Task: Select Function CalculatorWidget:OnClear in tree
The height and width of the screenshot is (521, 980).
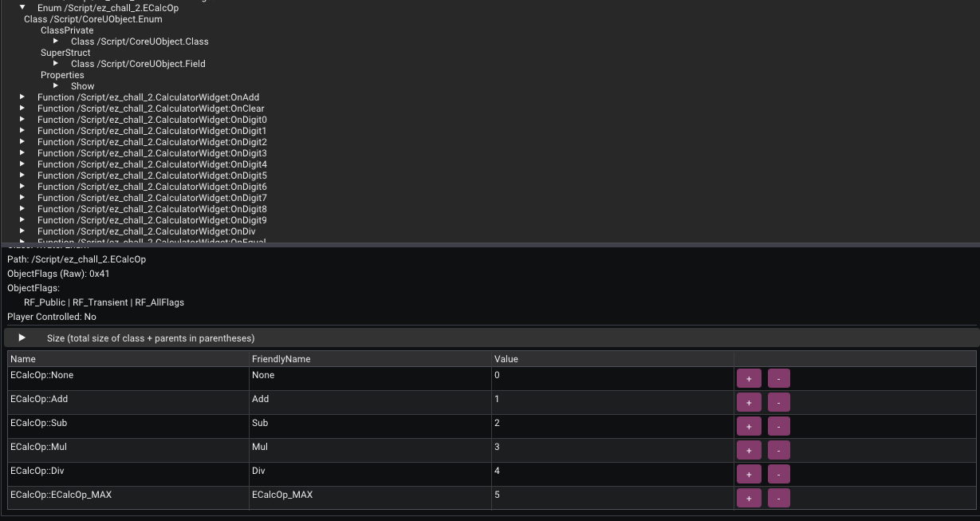Action: pyautogui.click(x=151, y=109)
